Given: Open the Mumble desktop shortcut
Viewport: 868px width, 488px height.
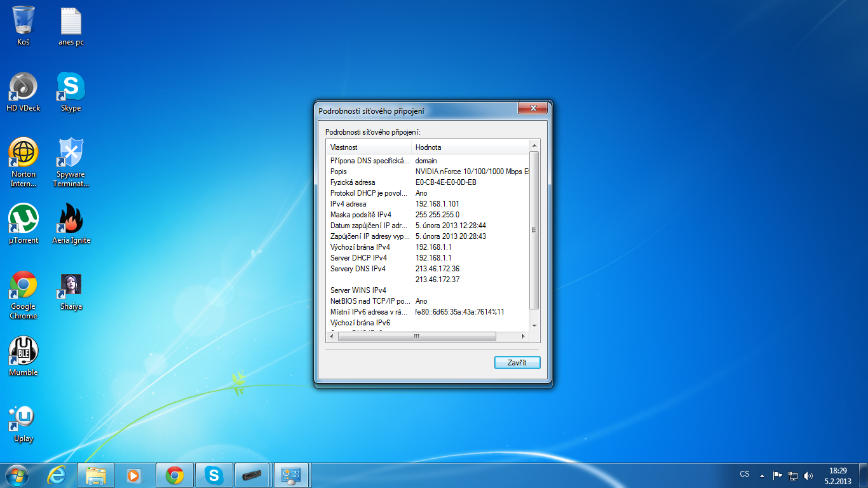Looking at the screenshot, I should click(24, 352).
